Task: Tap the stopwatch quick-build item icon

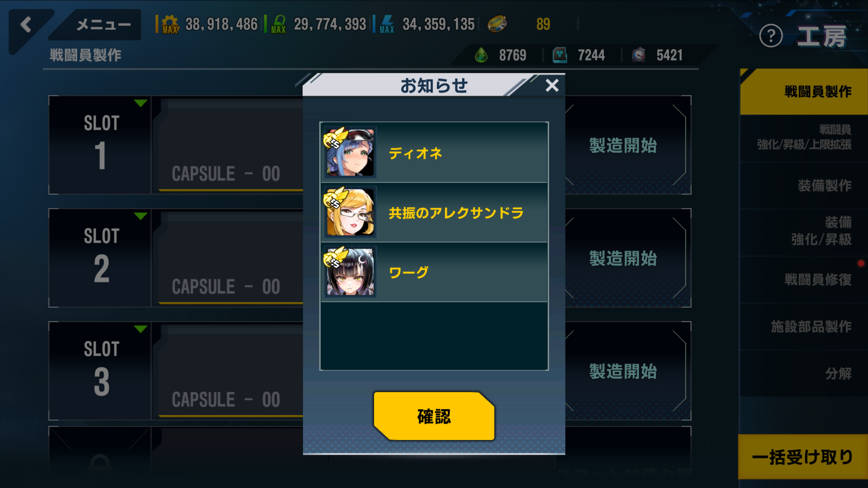Action: click(x=638, y=55)
